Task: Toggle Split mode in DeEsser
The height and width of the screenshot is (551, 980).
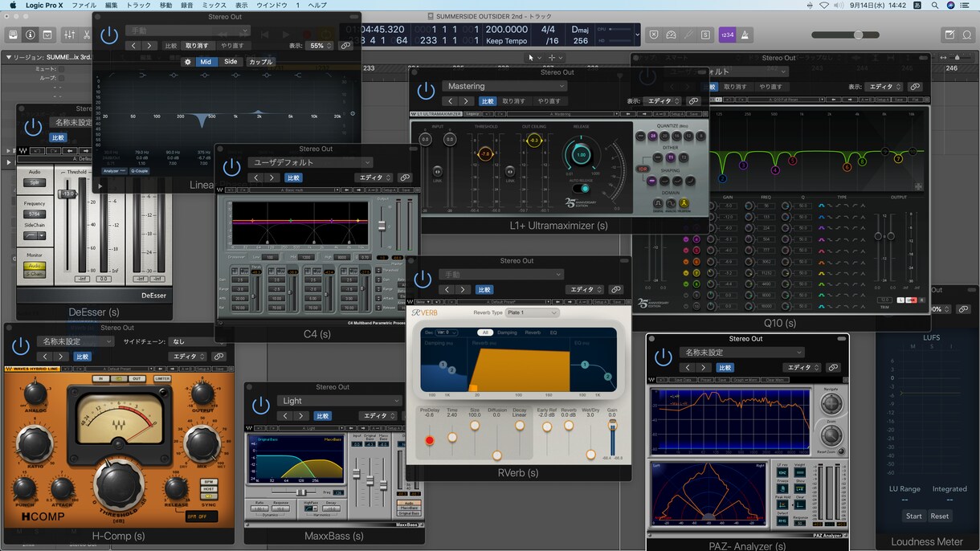Action: click(x=35, y=182)
